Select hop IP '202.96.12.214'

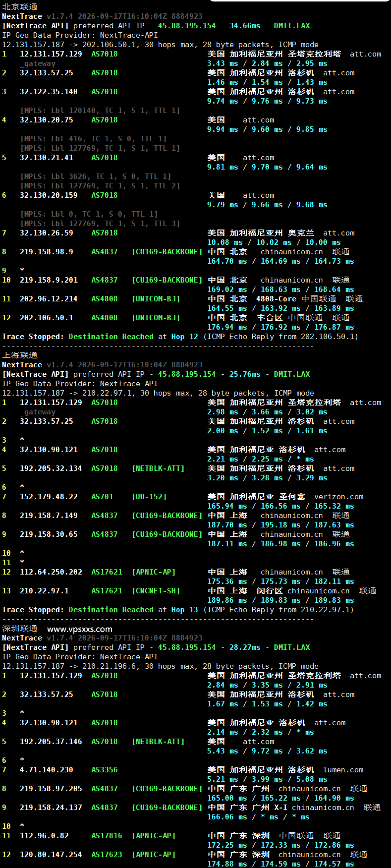[49, 299]
